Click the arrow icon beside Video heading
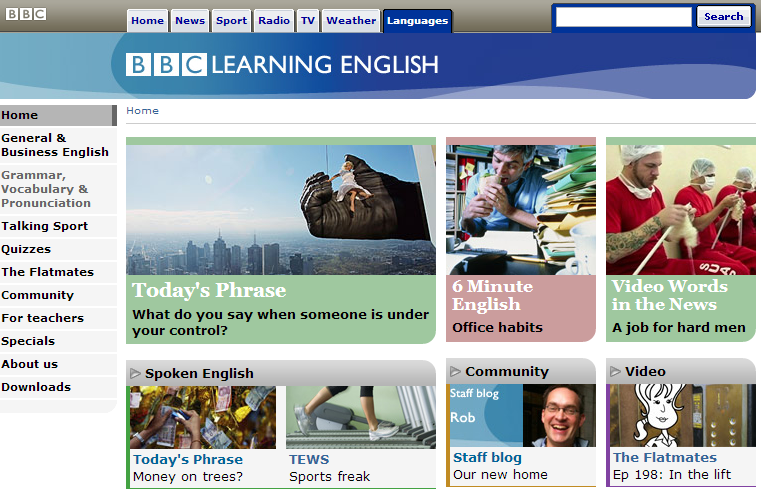This screenshot has height=492, width=761. click(x=615, y=372)
